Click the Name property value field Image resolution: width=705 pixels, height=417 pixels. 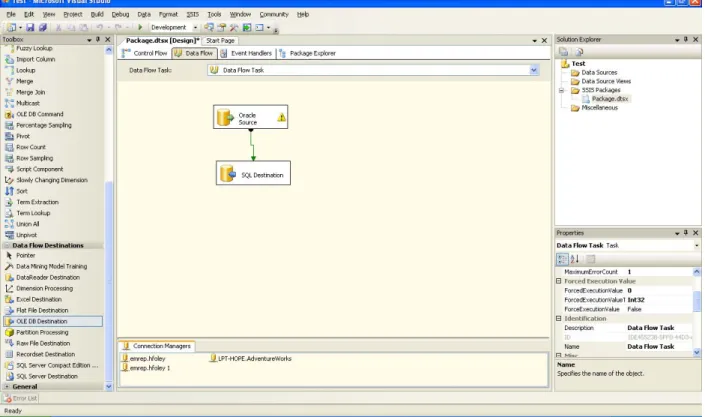(659, 346)
